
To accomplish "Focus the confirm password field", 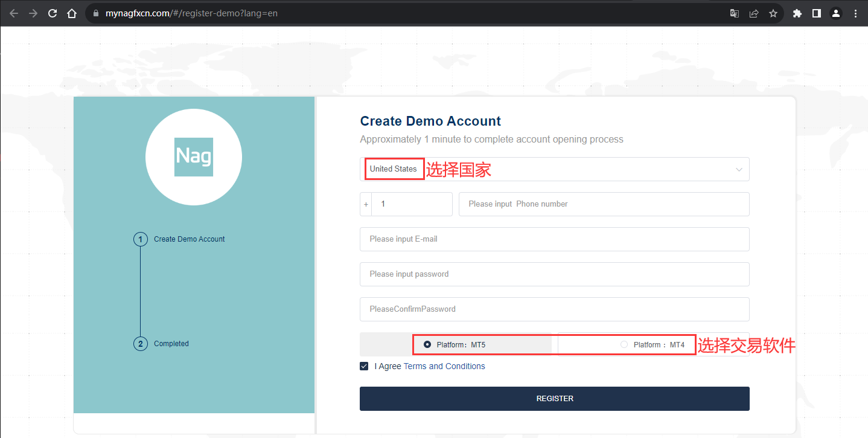I will (x=555, y=309).
